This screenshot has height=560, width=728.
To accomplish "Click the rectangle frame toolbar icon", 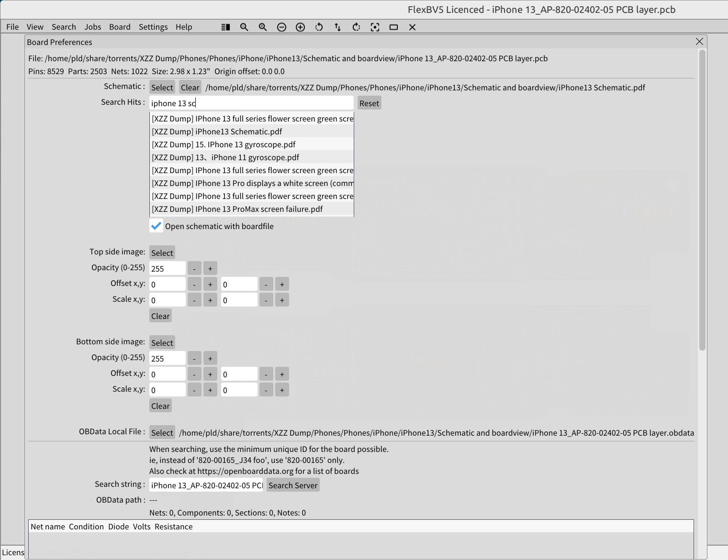I will tap(394, 27).
